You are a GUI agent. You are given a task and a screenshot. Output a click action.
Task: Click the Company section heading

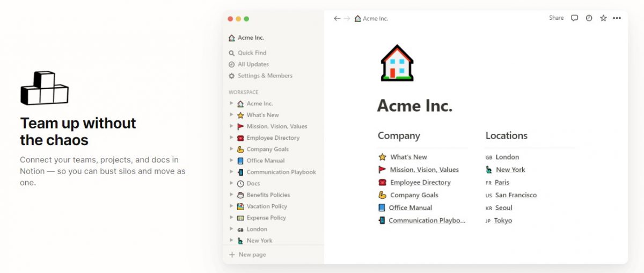(x=399, y=136)
